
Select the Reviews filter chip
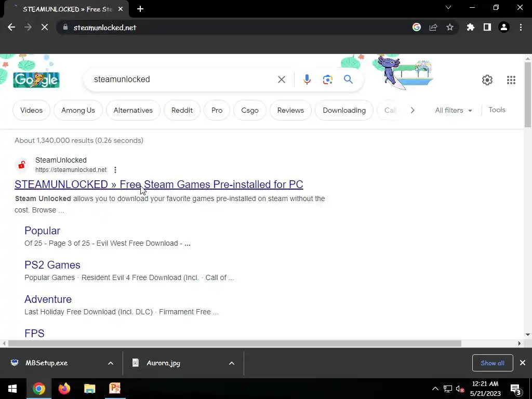(290, 110)
